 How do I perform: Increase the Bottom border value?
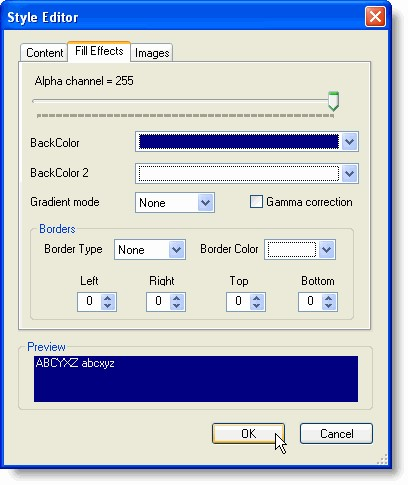click(x=328, y=298)
